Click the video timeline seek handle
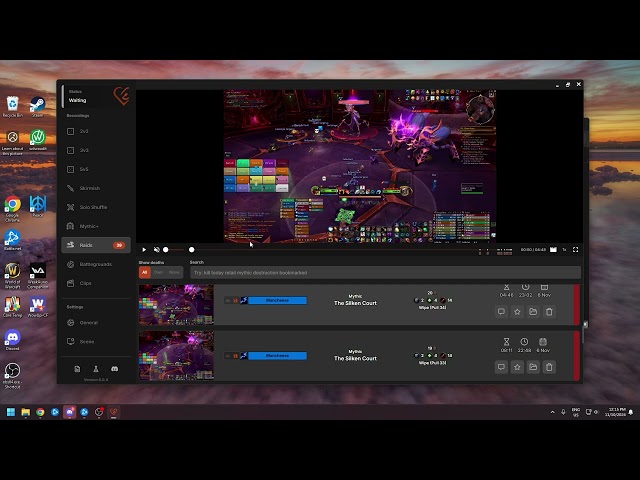Screen dimensions: 640x480 191,249
